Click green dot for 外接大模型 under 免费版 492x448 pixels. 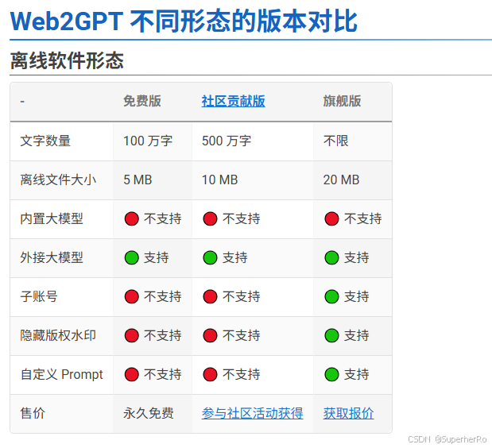point(131,257)
